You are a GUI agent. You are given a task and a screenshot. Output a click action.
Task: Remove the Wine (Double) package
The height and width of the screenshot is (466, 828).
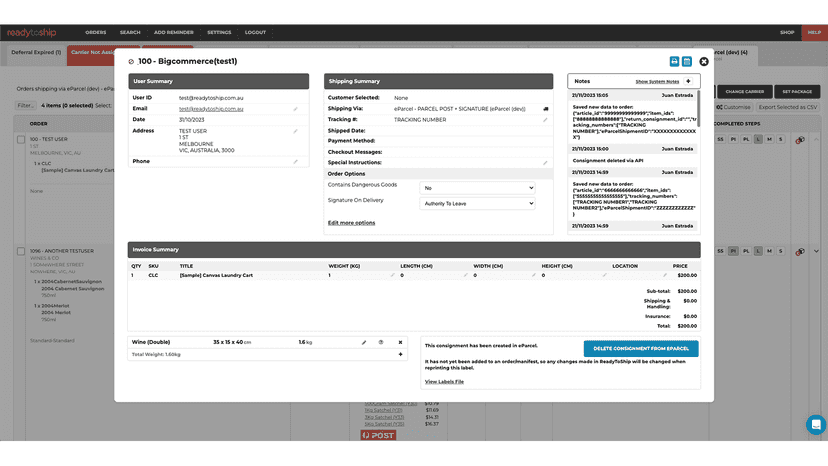400,342
